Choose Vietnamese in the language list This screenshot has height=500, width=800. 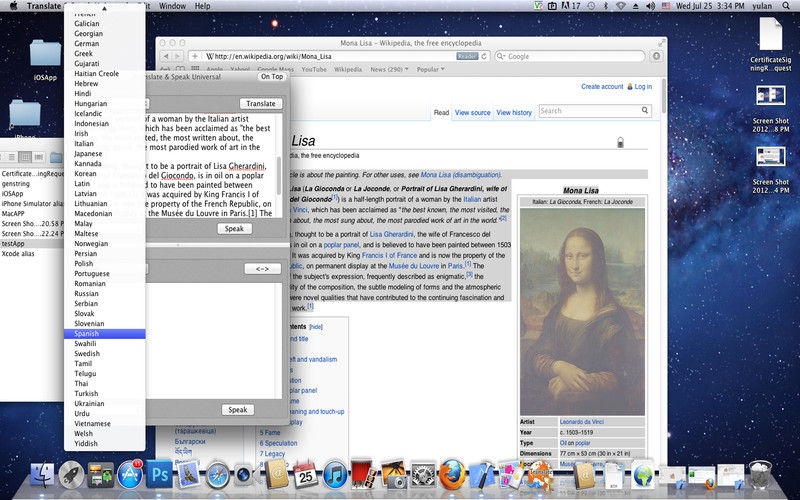click(x=105, y=423)
